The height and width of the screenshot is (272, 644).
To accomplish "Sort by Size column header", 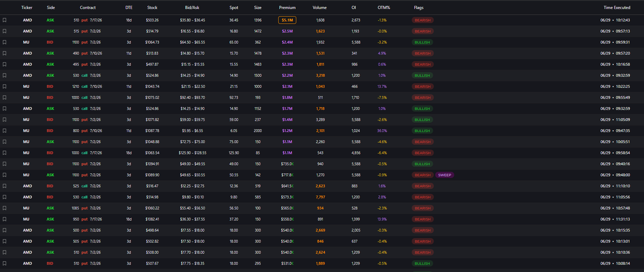I will click(258, 8).
